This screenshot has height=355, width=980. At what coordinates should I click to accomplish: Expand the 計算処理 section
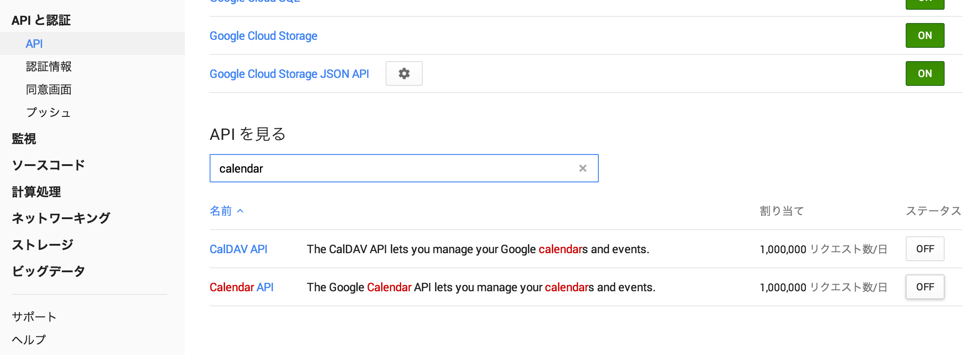36,192
